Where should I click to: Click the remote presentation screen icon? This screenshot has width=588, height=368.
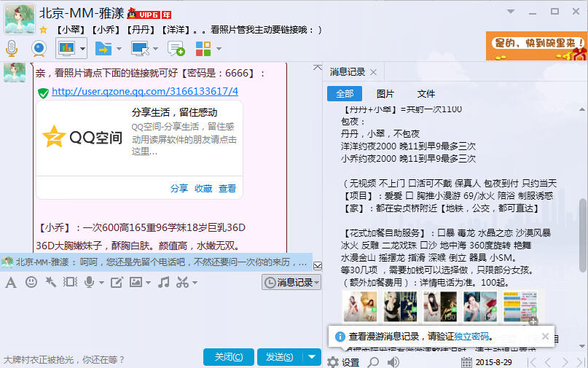pyautogui.click(x=67, y=48)
